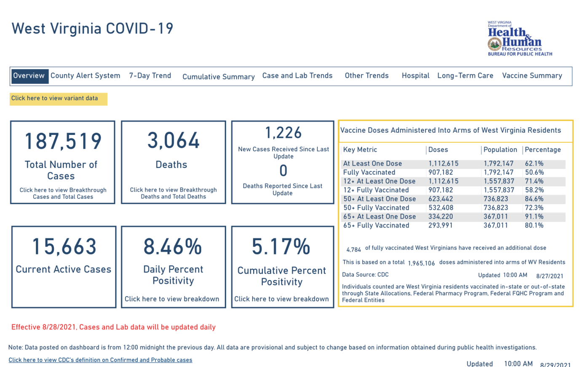Click the Health & Human Resources logo
Viewport: 588px width, 367px height.
pyautogui.click(x=520, y=38)
